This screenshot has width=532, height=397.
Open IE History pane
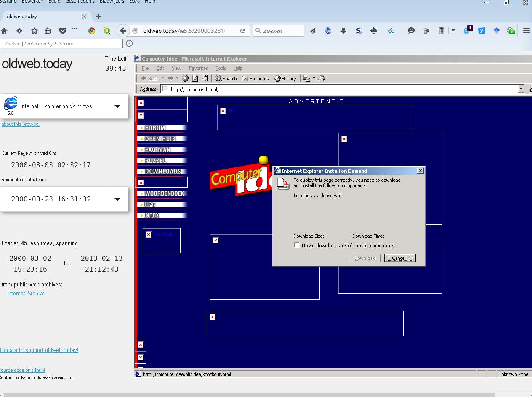coord(285,78)
